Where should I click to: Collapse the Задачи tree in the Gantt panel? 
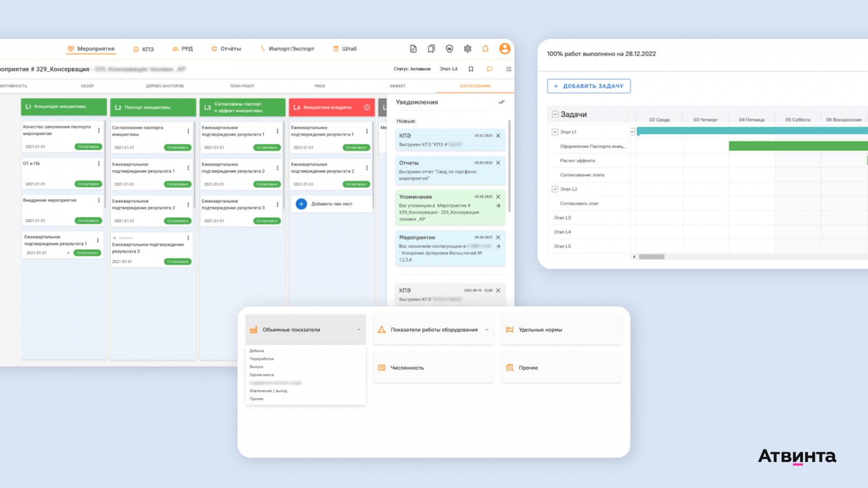point(555,114)
